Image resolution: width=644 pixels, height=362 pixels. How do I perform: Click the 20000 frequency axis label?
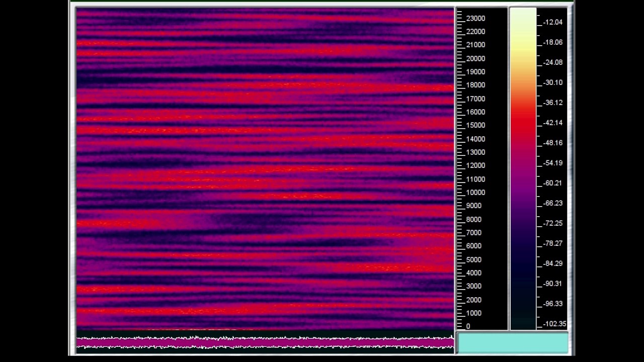(475, 59)
